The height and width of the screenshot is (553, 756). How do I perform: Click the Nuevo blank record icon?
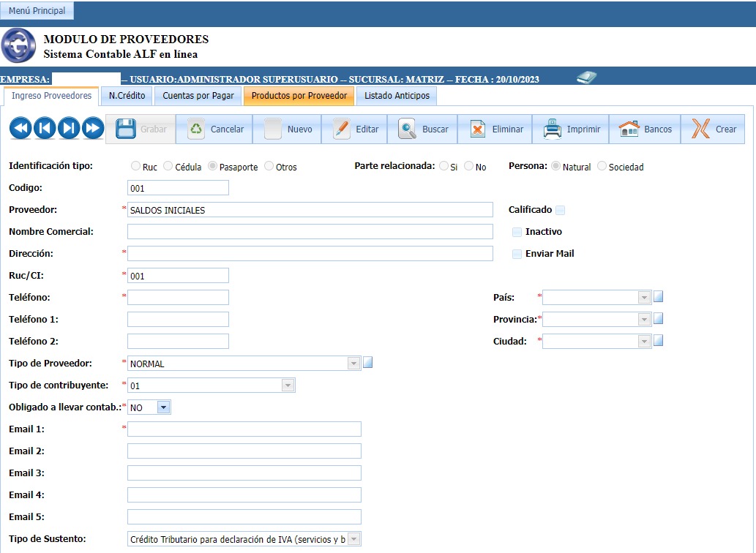(273, 129)
